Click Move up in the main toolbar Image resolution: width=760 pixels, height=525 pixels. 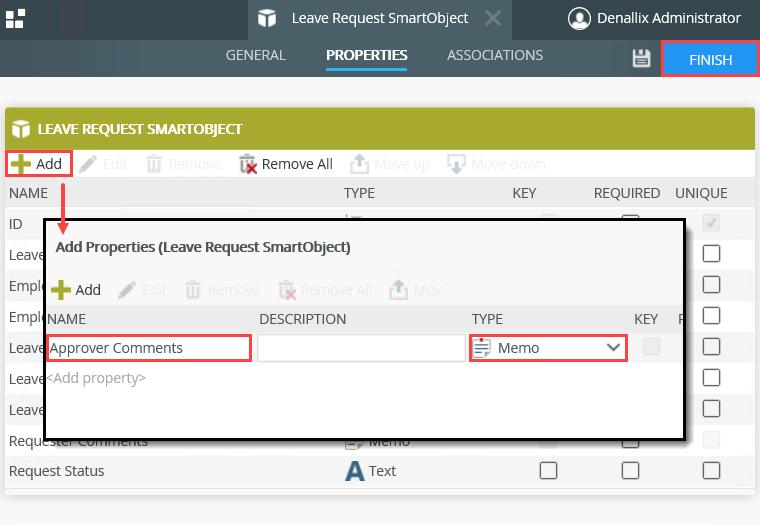(390, 164)
